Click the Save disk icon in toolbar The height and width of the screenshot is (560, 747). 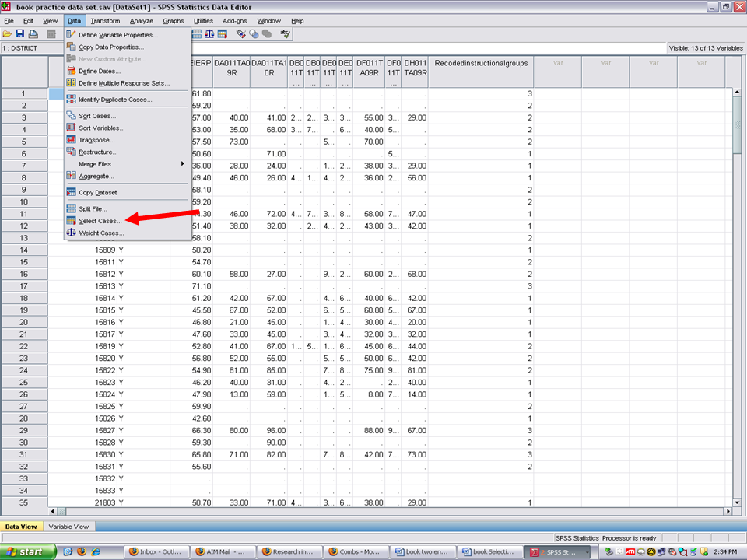click(20, 34)
